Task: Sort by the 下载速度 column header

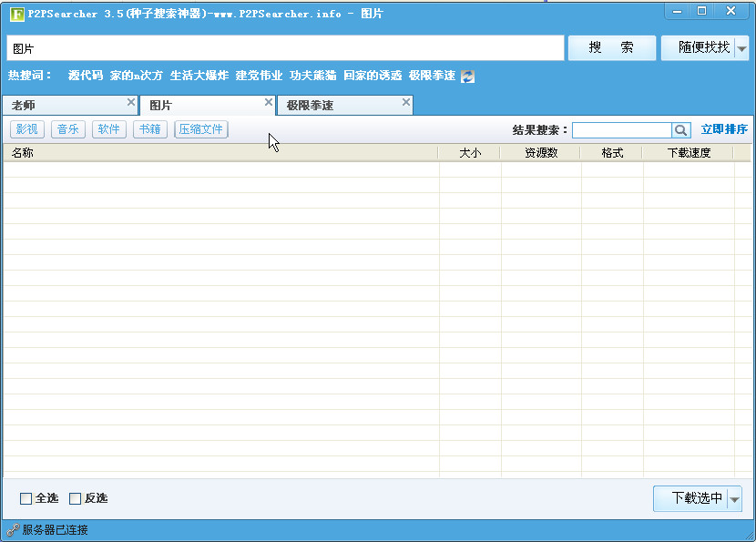Action: pos(689,153)
